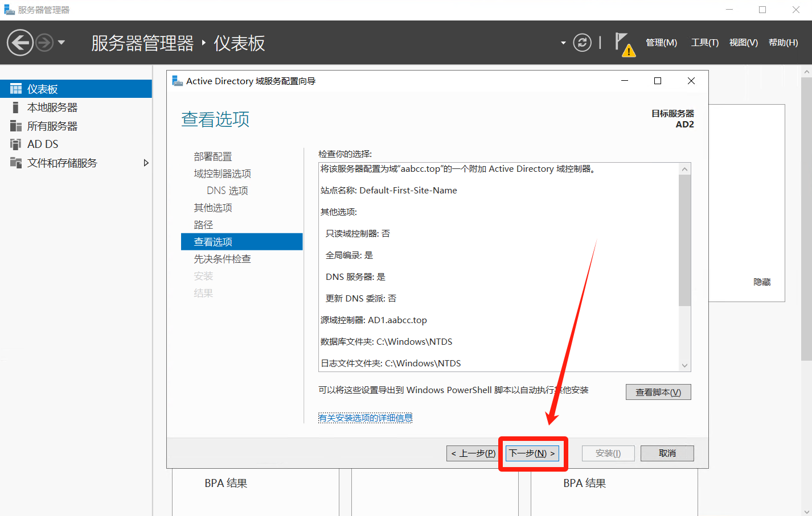Click File and Storage Services icon

click(x=16, y=163)
